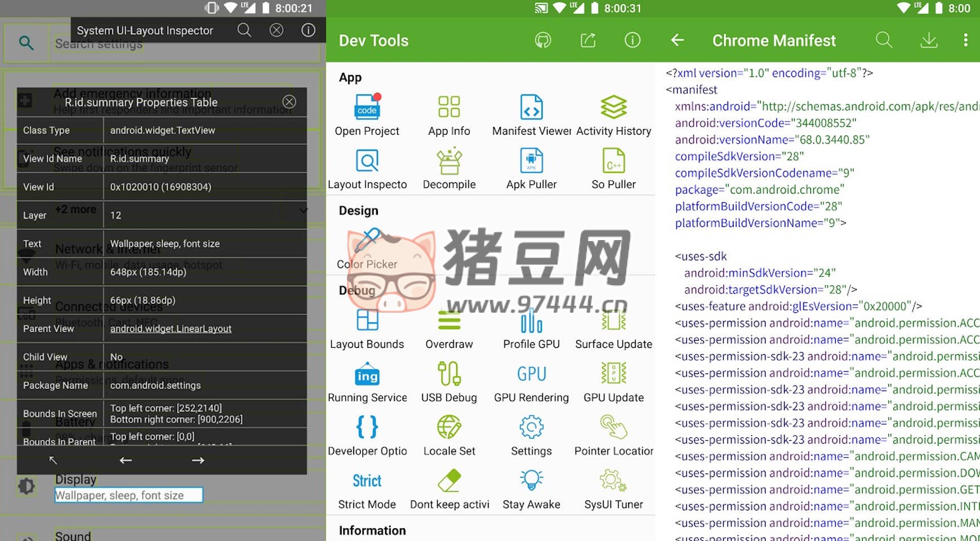980x541 pixels.
Task: Click the Sound settings entry
Action: pyautogui.click(x=73, y=535)
